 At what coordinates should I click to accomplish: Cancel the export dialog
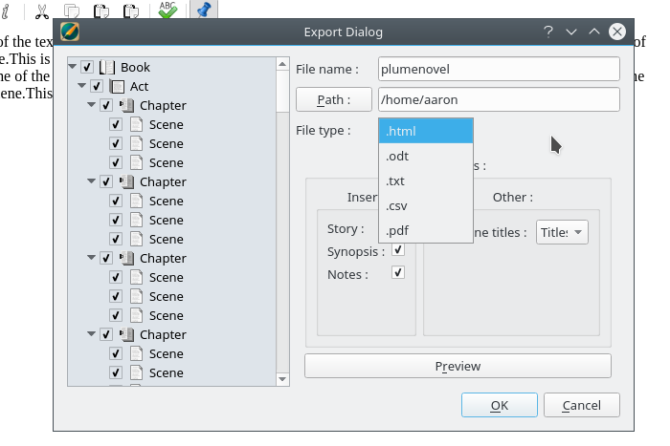point(582,405)
